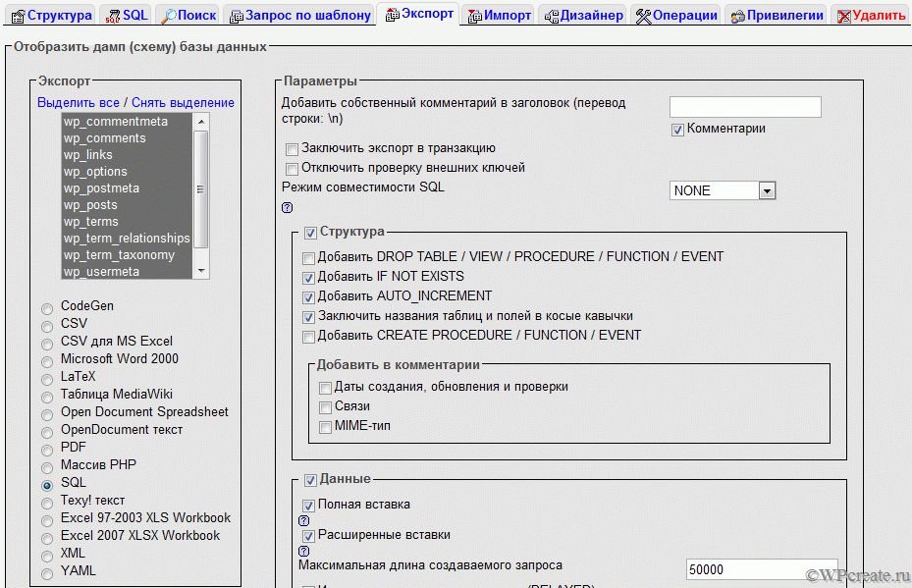Enable Добавить CREATE PROCEDURE checkbox

coord(309,338)
